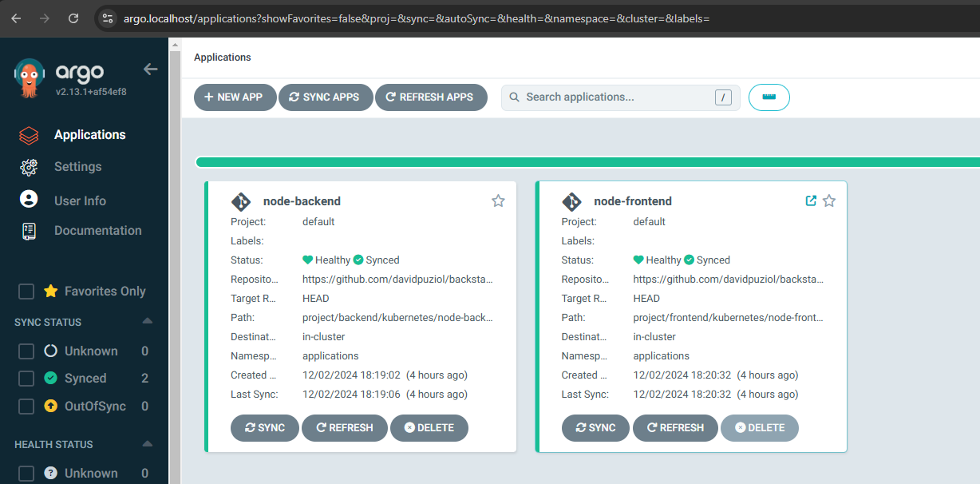This screenshot has height=484, width=980.
Task: Click the browser reload icon
Action: (73, 18)
